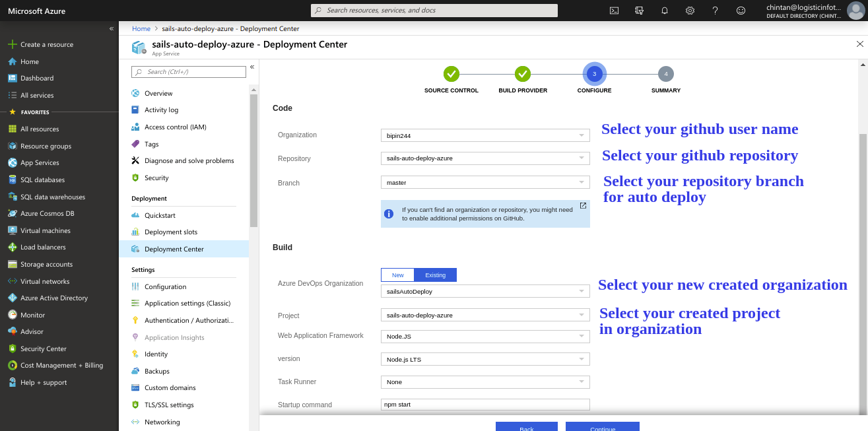Open Dashboard from sidebar
Viewport: 868px width, 431px height.
coord(36,78)
